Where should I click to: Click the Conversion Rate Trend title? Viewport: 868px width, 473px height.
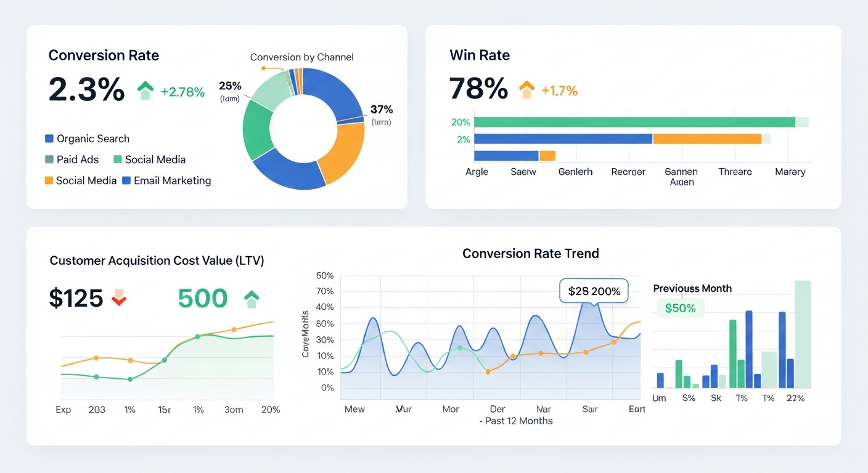(x=530, y=254)
